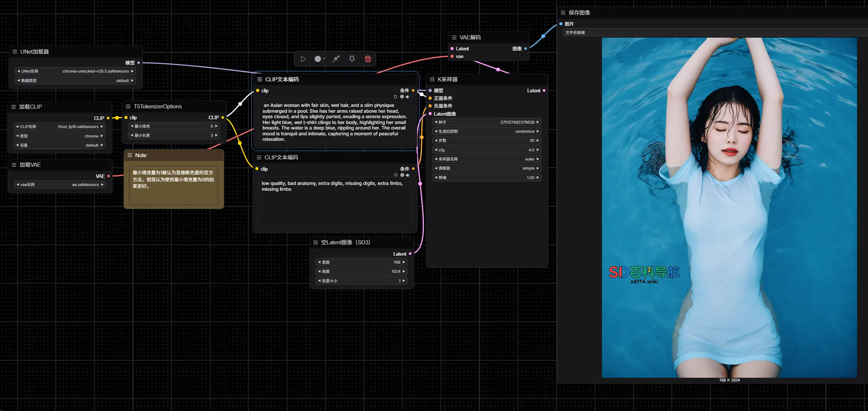Image resolution: width=868 pixels, height=411 pixels.
Task: Increase 步数 with its right arrow
Action: [538, 140]
